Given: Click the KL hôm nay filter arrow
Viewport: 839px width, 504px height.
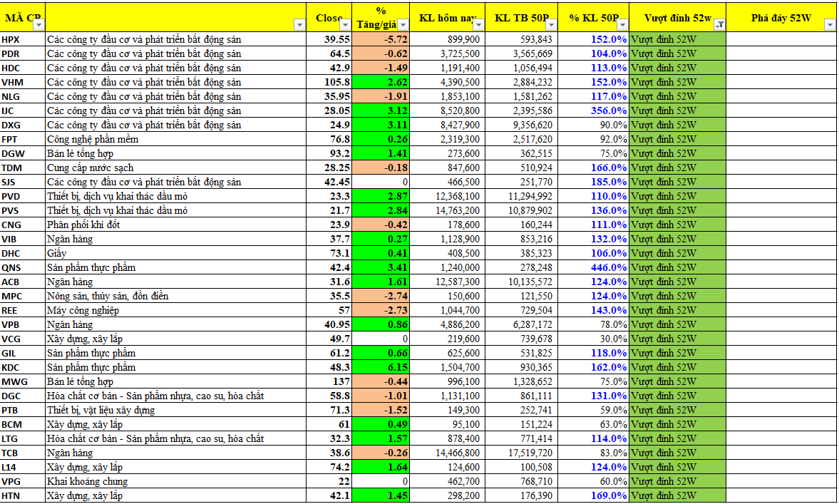Looking at the screenshot, I should [x=478, y=25].
